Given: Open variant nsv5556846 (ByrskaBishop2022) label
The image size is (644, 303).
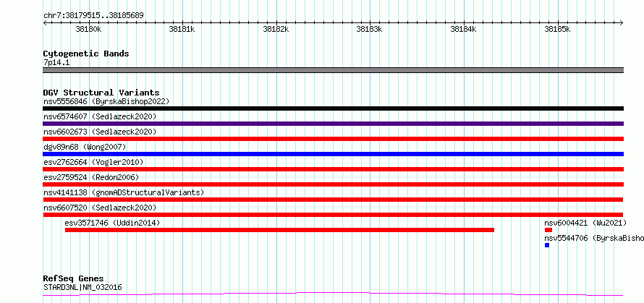Looking at the screenshot, I should [x=106, y=101].
